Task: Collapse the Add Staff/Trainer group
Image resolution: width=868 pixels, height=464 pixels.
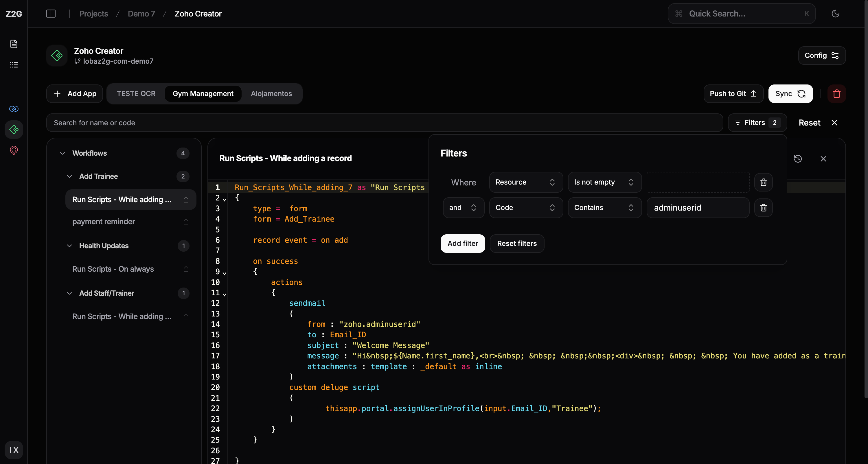Action: click(69, 293)
